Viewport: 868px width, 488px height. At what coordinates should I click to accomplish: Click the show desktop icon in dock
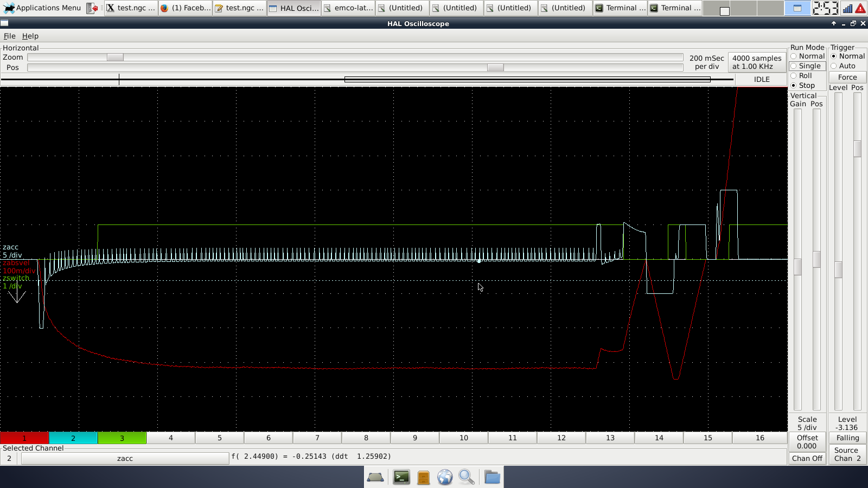coord(375,477)
